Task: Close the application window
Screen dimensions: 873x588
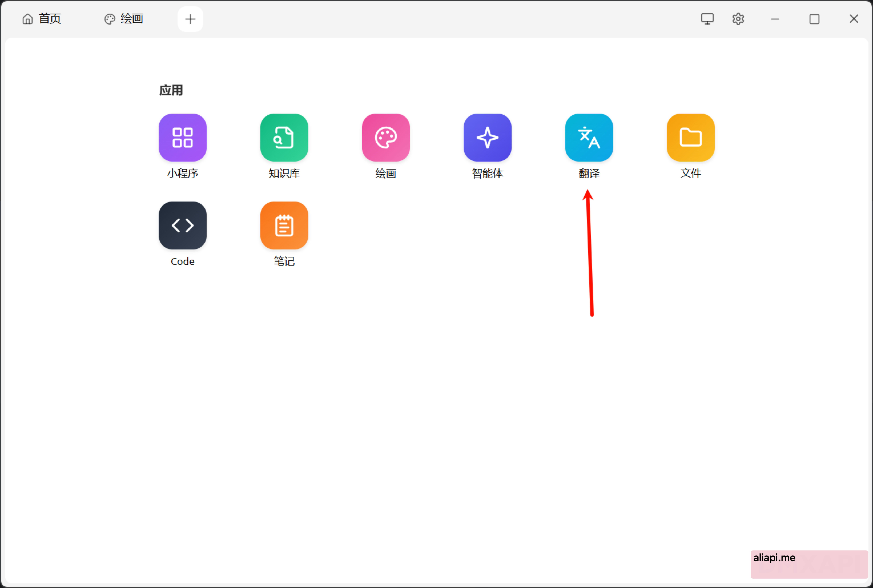Action: point(854,19)
